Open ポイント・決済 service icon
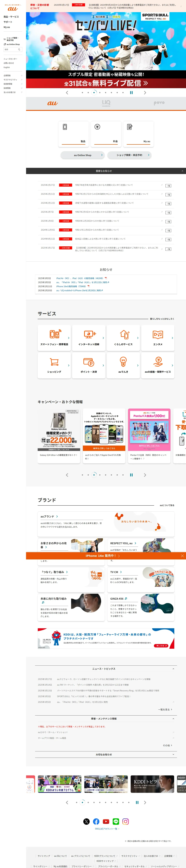Viewport: 186px width, 868px height. click(89, 365)
